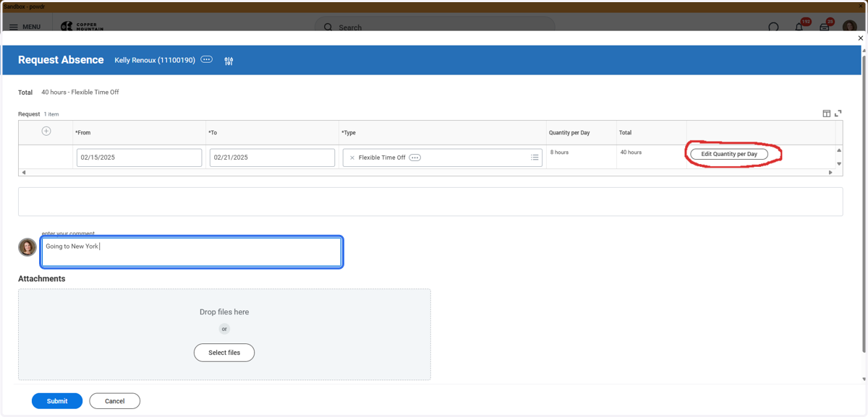This screenshot has width=868, height=417.
Task: Open the Type prompt list icon
Action: (x=535, y=158)
